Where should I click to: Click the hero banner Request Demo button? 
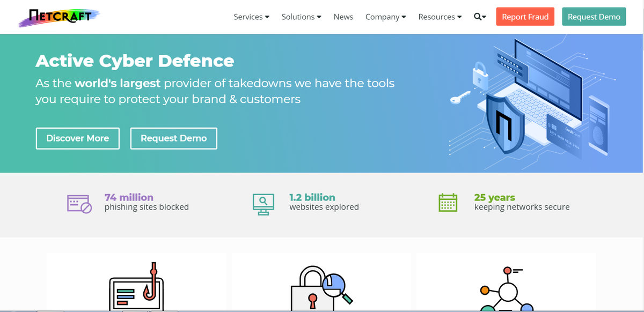point(174,138)
